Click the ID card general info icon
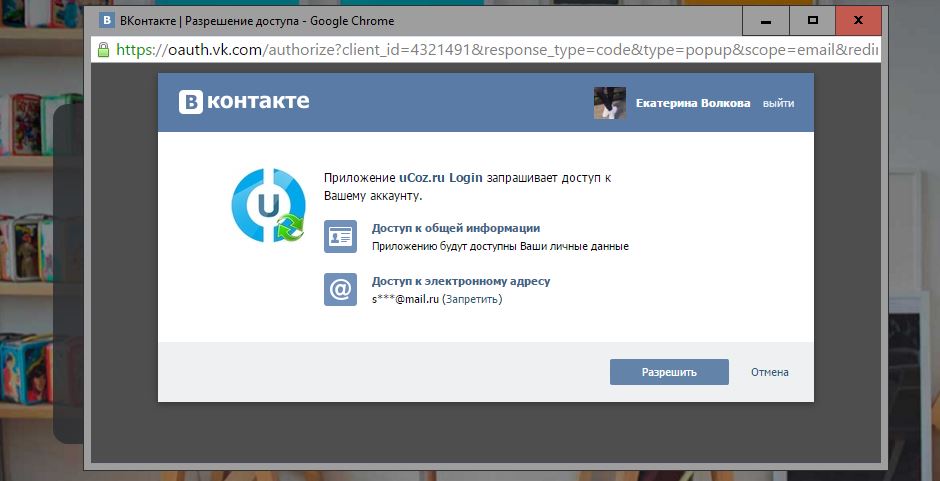 [340, 237]
